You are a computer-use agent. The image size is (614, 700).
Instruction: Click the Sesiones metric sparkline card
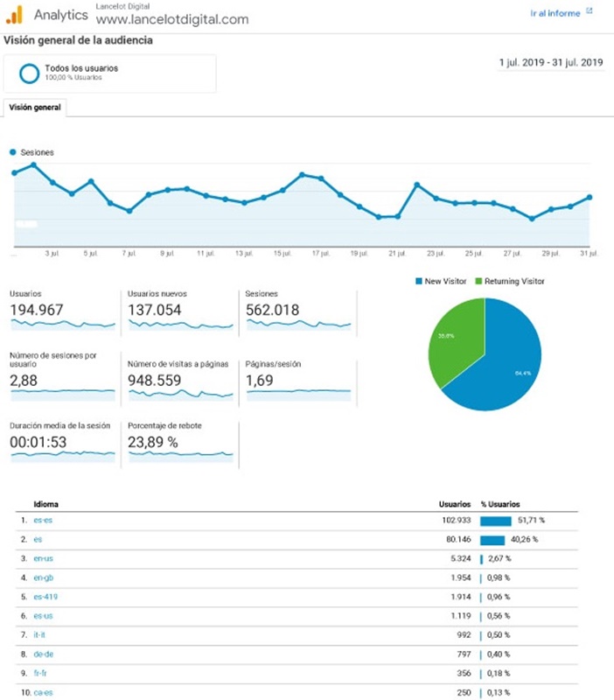298,311
